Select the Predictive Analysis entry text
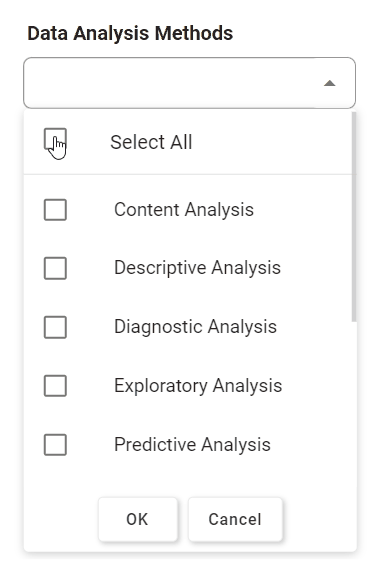This screenshot has height=564, width=377. click(192, 445)
